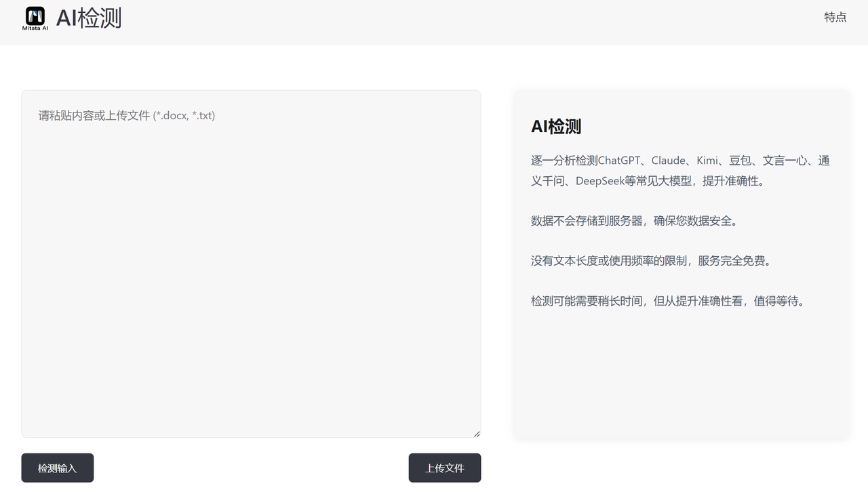The width and height of the screenshot is (868, 488).
Task: Open the 特点 navigation link
Action: (x=835, y=18)
